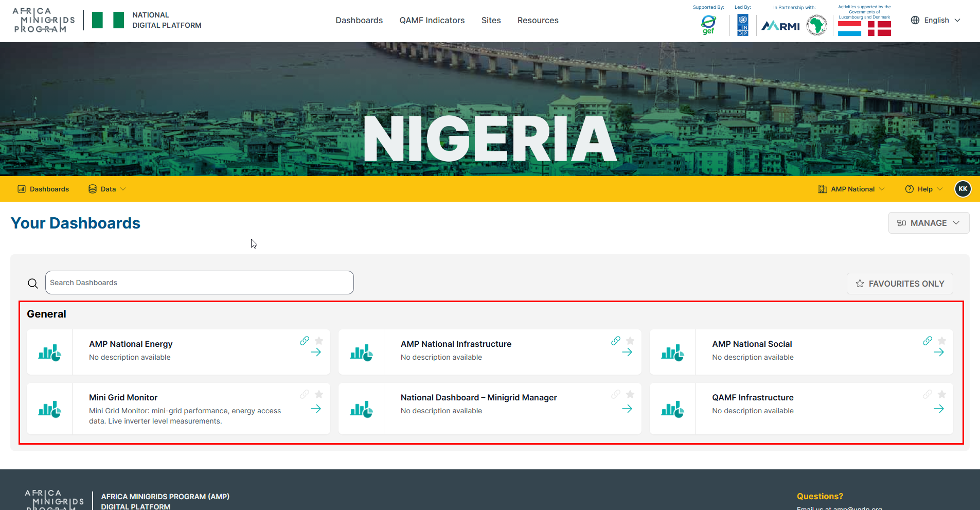Click the Mini Grid Monitor chart icon

[x=50, y=409]
